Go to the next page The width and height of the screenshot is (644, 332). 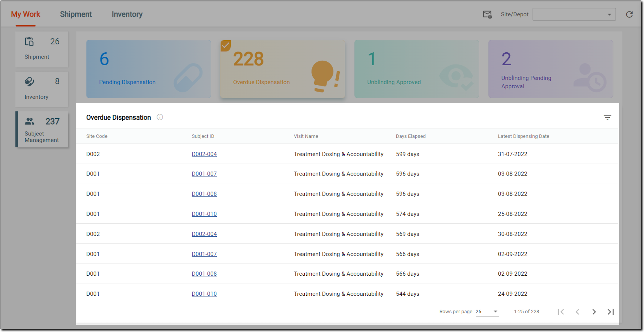coord(594,312)
